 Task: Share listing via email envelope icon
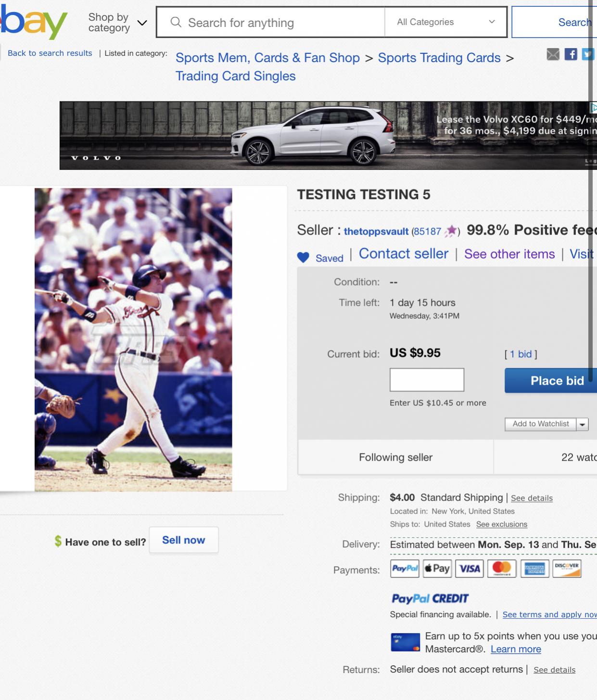[x=553, y=54]
